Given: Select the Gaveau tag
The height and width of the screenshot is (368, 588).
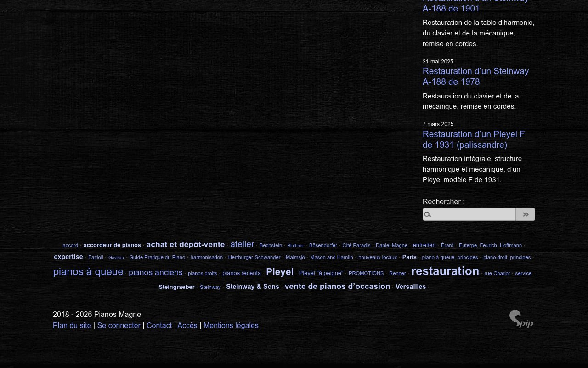Looking at the screenshot, I should coord(116,258).
